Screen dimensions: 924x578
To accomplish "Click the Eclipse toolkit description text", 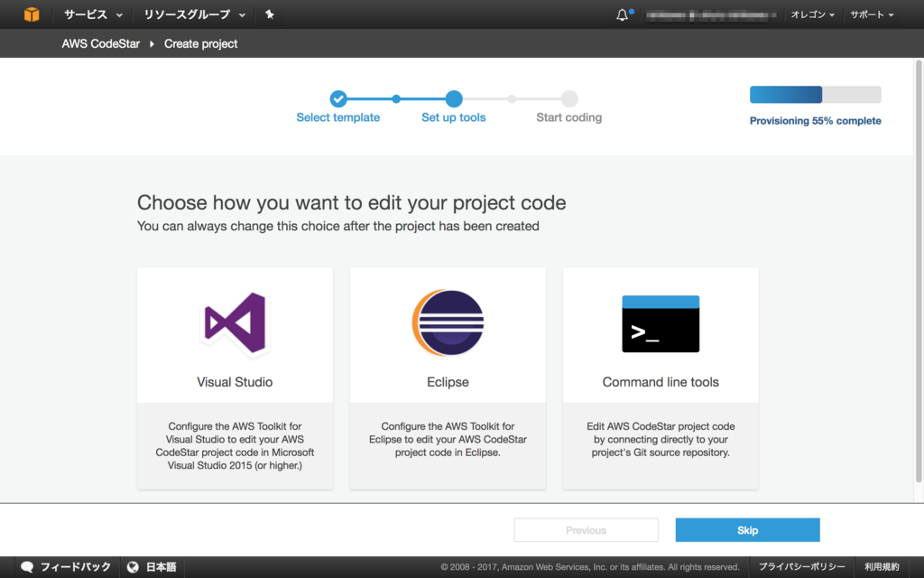I will (x=448, y=440).
